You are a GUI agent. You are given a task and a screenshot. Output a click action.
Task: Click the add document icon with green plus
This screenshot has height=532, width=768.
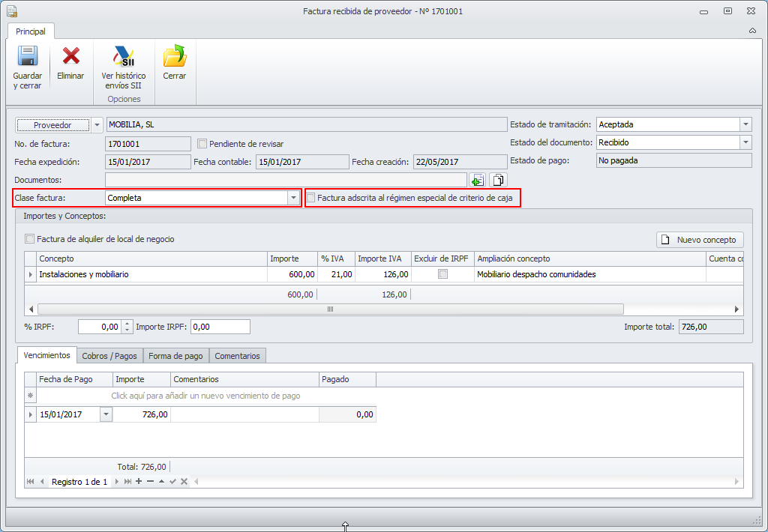coord(477,180)
